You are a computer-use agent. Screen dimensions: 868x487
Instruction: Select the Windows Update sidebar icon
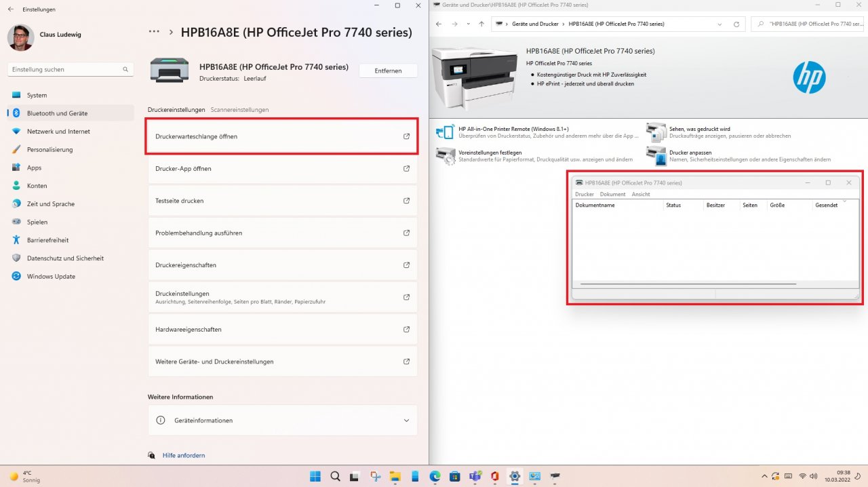tap(16, 276)
